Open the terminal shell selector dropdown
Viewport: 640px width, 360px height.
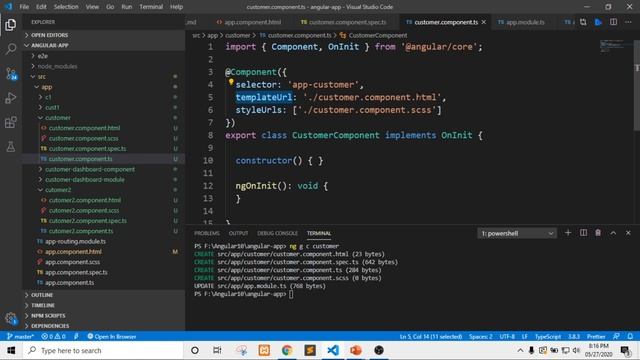coord(517,233)
